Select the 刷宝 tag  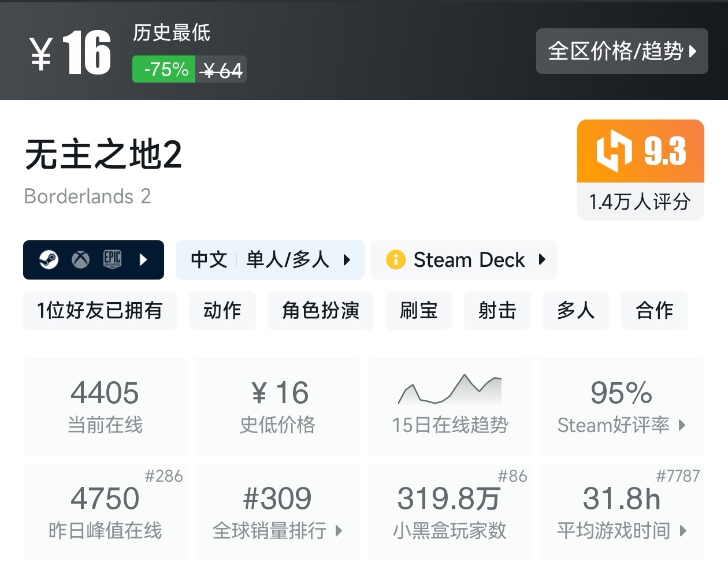point(418,311)
